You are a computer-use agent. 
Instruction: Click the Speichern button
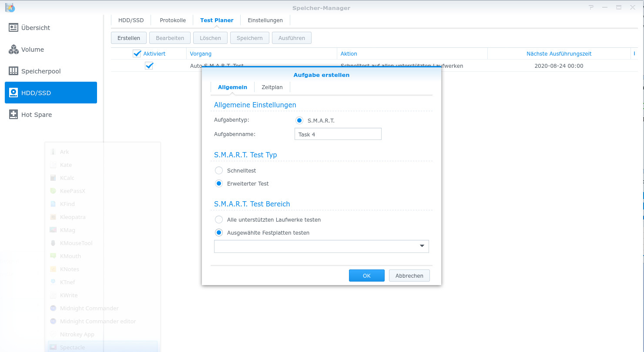pyautogui.click(x=250, y=38)
